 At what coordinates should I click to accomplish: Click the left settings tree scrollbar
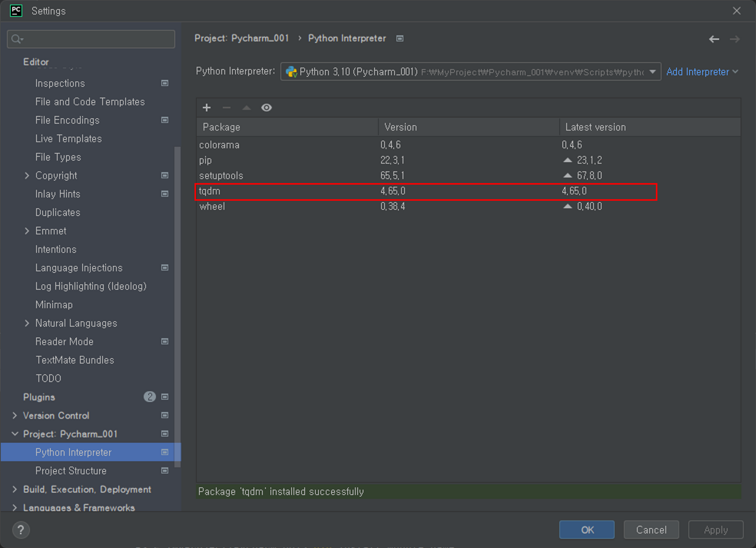177,307
